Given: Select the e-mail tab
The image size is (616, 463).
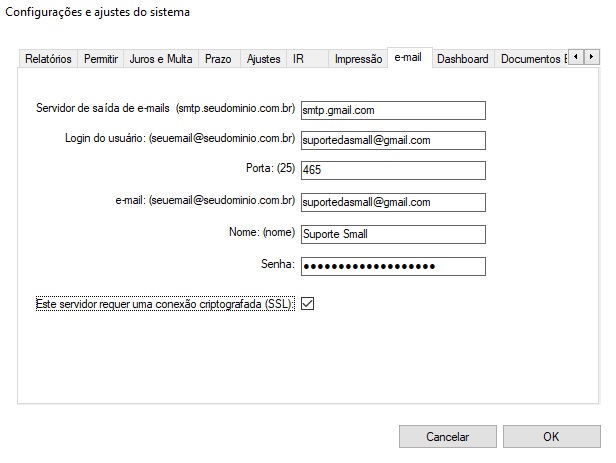Looking at the screenshot, I should pos(408,58).
